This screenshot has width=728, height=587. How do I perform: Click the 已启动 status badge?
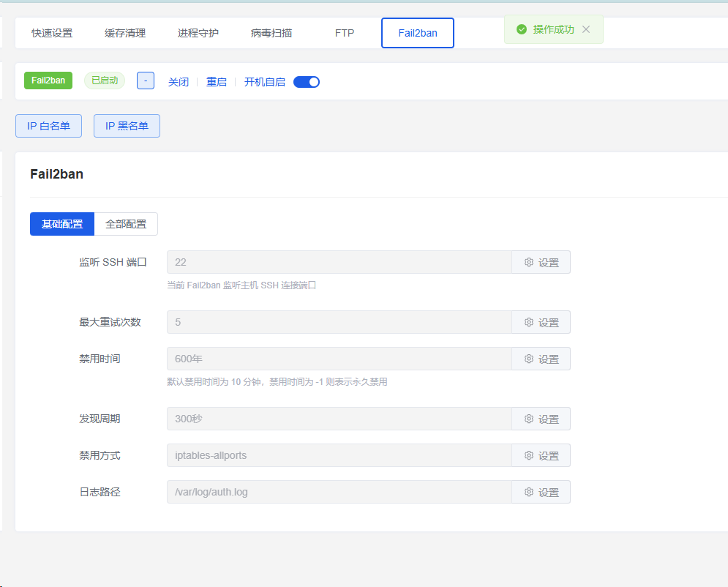click(105, 81)
